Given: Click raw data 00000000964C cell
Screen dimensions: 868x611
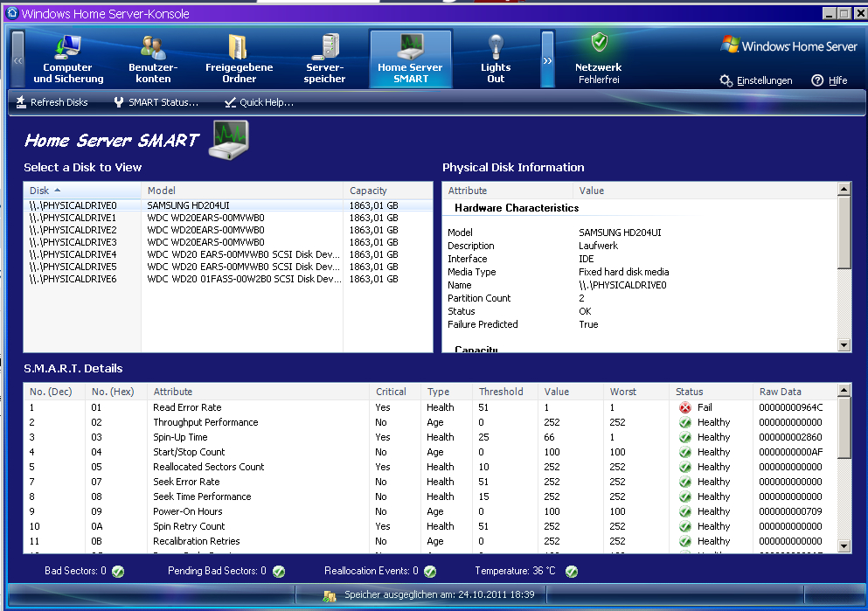Looking at the screenshot, I should click(x=790, y=407).
